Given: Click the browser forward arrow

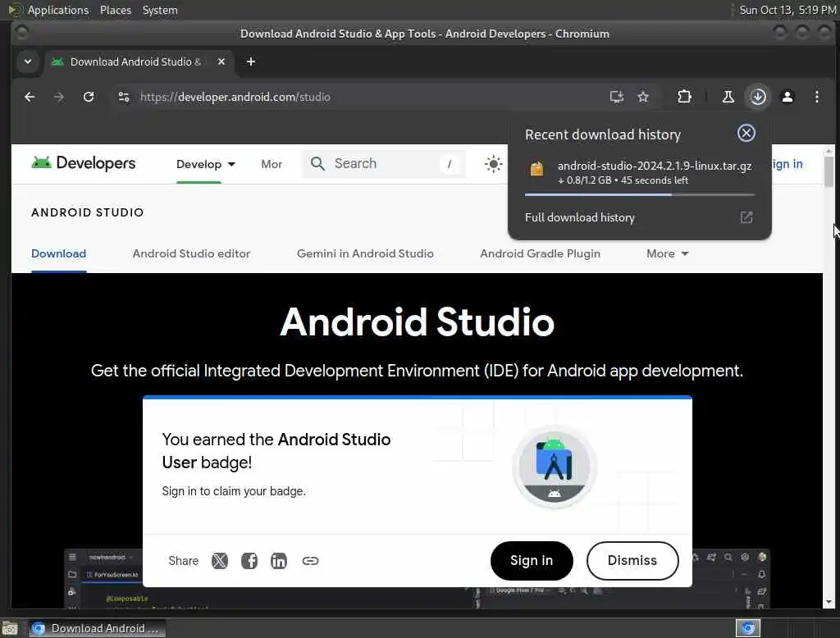Looking at the screenshot, I should click(x=59, y=97).
